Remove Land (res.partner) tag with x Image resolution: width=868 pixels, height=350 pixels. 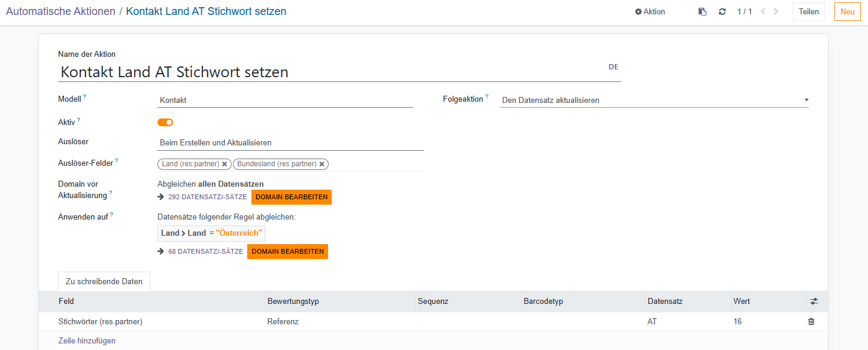(x=224, y=164)
